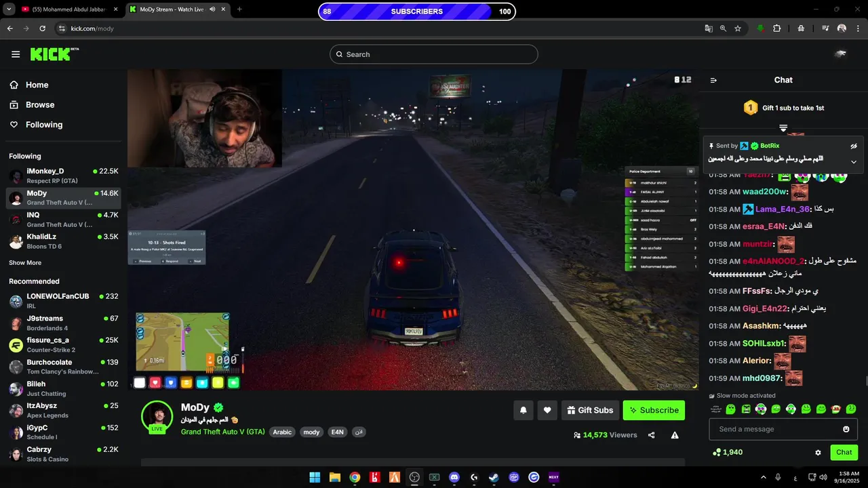This screenshot has width=868, height=488.
Task: Open iGypC recommended channel
Action: 64,432
